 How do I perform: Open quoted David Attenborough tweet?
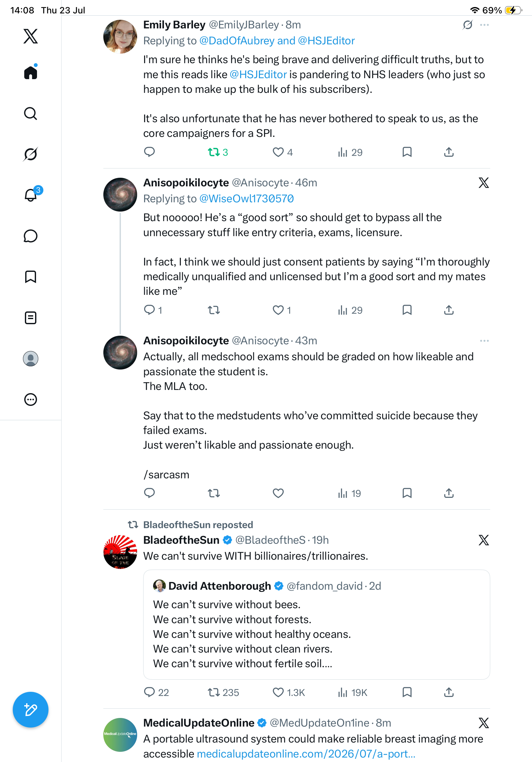click(x=316, y=624)
